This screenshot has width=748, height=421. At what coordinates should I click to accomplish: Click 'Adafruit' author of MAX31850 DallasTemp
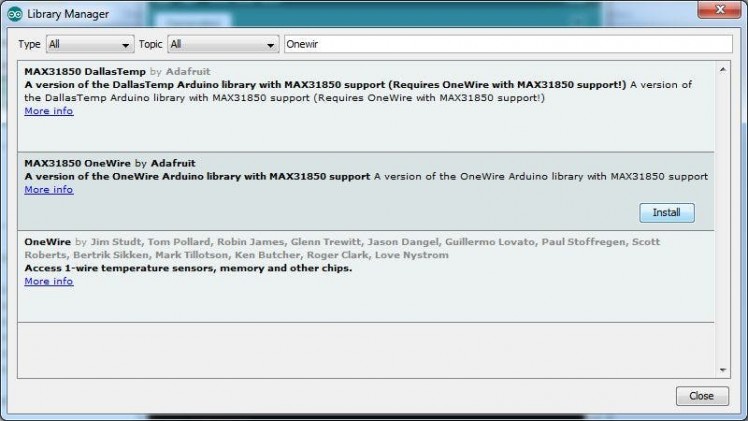(x=188, y=72)
